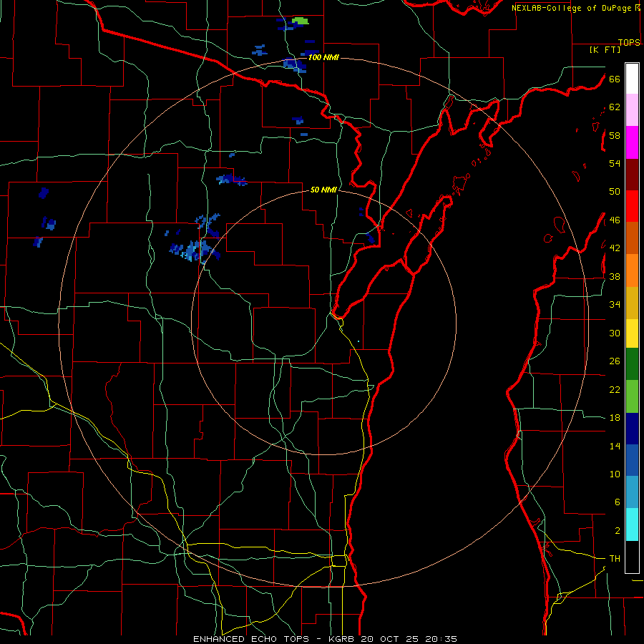This screenshot has height=644, width=644.
Task: Click the white swatch in the tops legend
Action: (x=632, y=79)
